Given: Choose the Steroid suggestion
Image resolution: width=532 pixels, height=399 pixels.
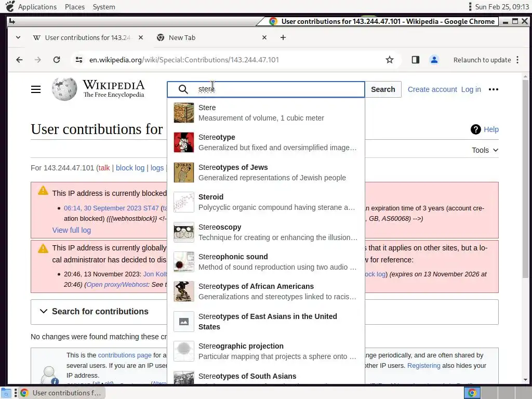Looking at the screenshot, I should tap(266, 202).
